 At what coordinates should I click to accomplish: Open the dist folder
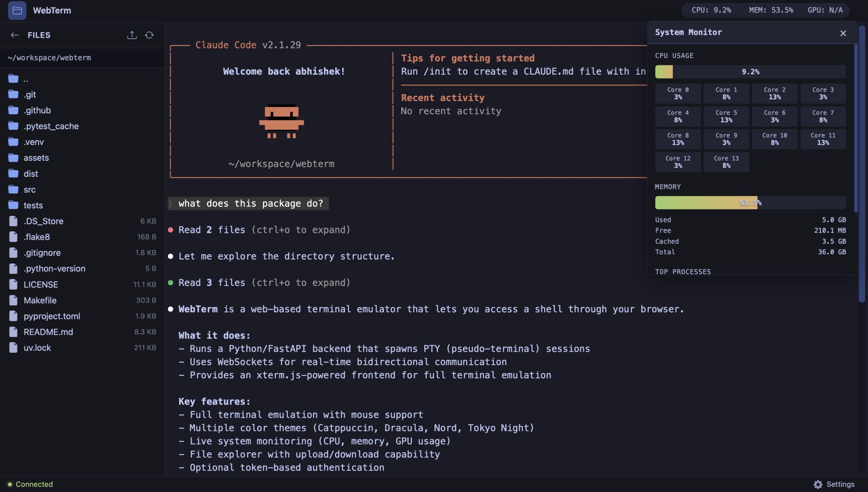coord(82,173)
